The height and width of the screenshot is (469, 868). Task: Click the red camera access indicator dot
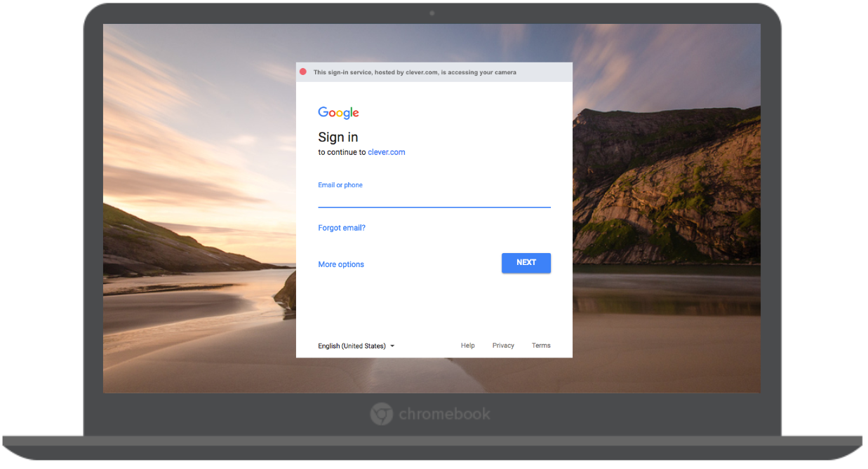303,71
